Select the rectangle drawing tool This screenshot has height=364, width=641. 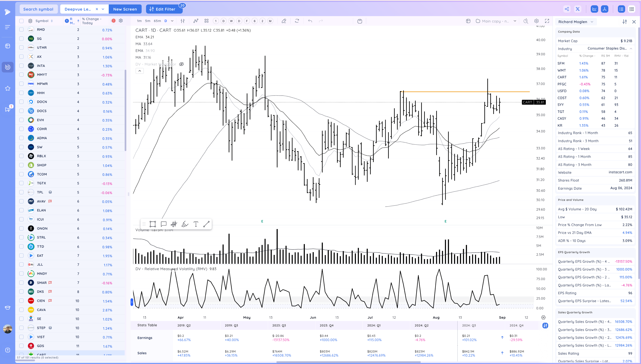point(153,224)
